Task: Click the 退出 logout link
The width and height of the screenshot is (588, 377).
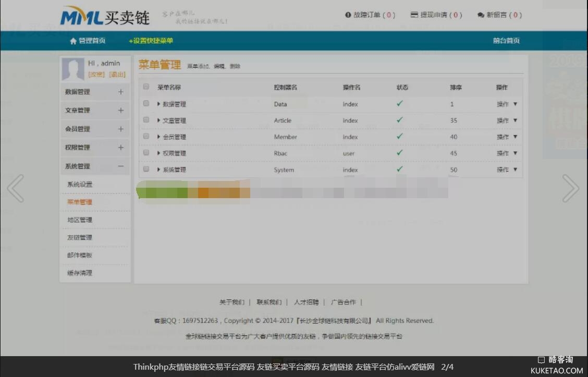Action: (x=117, y=75)
